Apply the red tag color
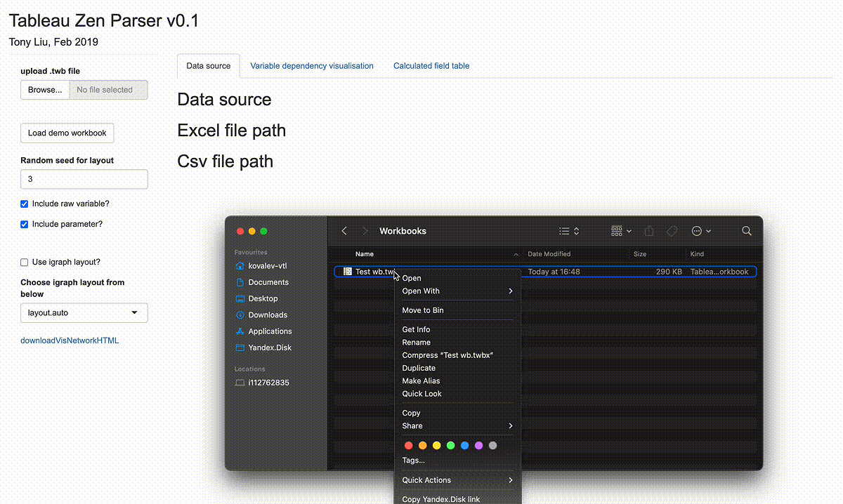The width and height of the screenshot is (843, 504). coord(409,446)
